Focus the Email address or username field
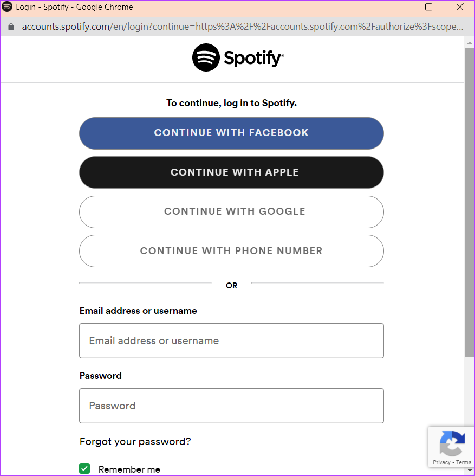 click(x=231, y=340)
